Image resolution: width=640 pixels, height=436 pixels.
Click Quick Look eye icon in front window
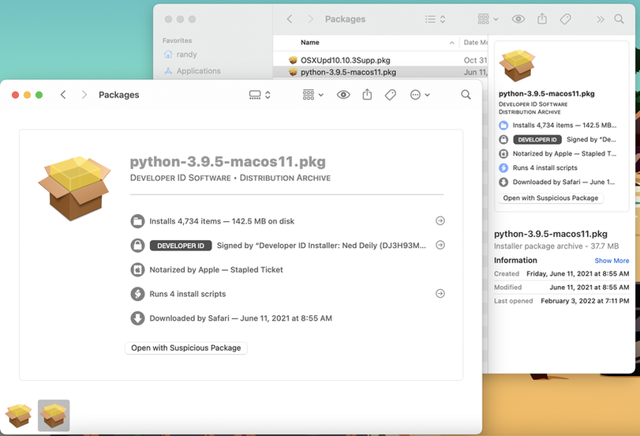343,95
